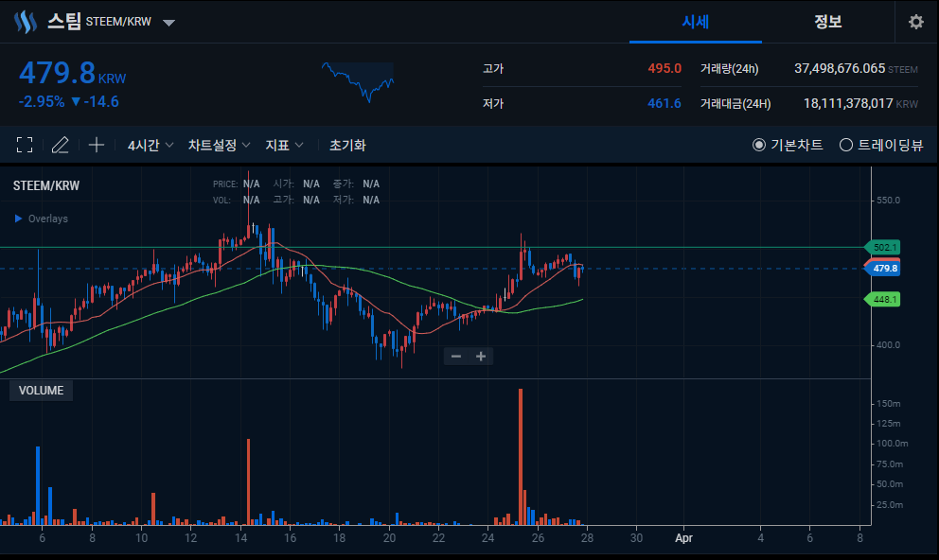Switch to the 정보 tab
The height and width of the screenshot is (560, 939).
828,22
